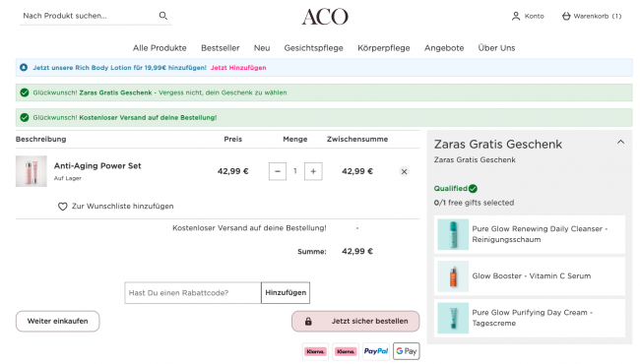Click Vitamin C Serum product image
The width and height of the screenshot is (640, 364).
click(x=453, y=276)
